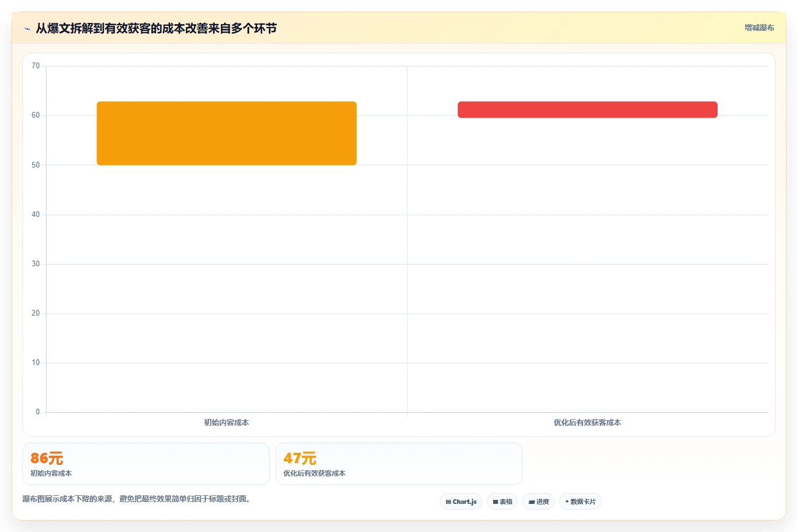Select the Chart.js tag chip

coord(461,502)
